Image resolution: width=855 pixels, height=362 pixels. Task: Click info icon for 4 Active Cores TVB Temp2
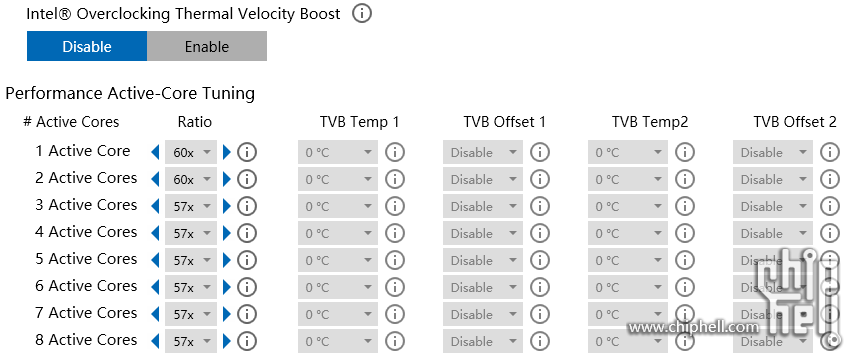pyautogui.click(x=685, y=233)
